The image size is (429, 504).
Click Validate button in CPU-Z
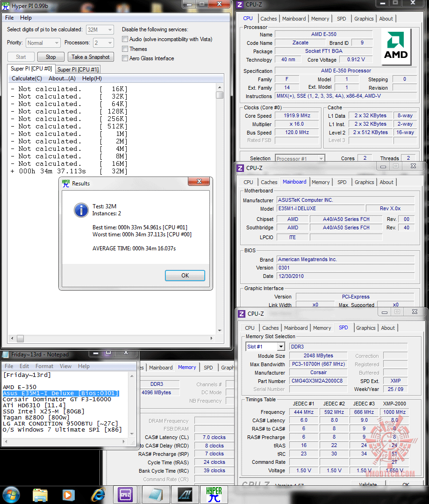point(368,484)
